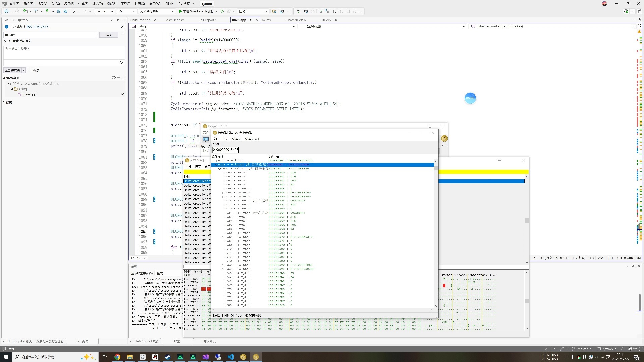Screen dimensions: 644x362
Task: Click the stage all changes plus icon
Action: [x=118, y=78]
